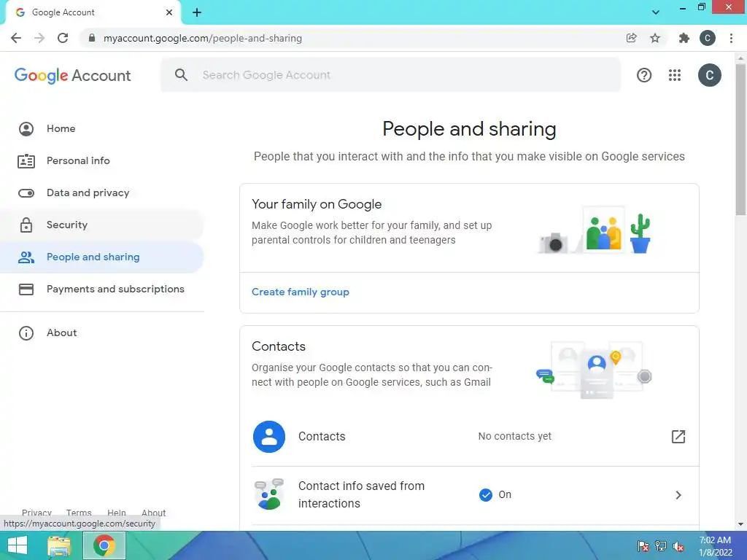Click the About footer link
Image resolution: width=747 pixels, height=560 pixels.
tap(153, 513)
